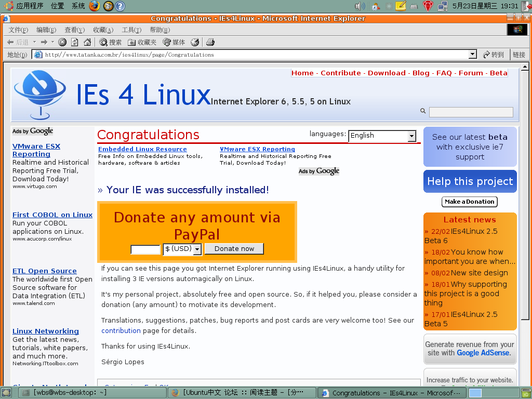Open the 媒体 media pane

point(174,42)
